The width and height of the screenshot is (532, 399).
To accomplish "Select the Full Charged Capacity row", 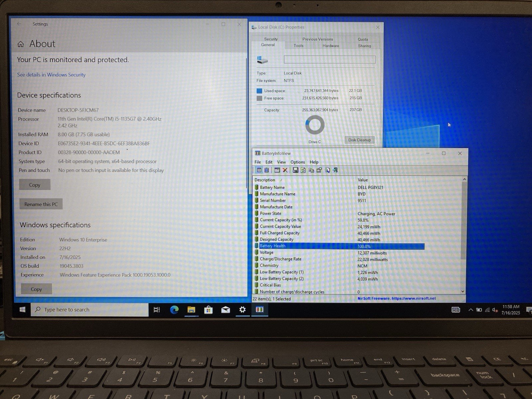I will 339,233.
